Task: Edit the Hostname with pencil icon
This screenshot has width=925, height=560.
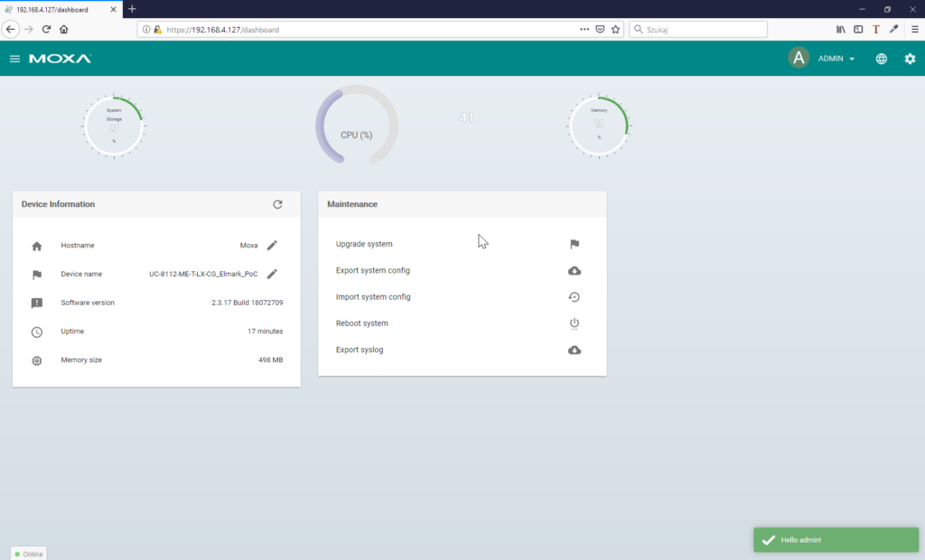Action: pyautogui.click(x=272, y=245)
